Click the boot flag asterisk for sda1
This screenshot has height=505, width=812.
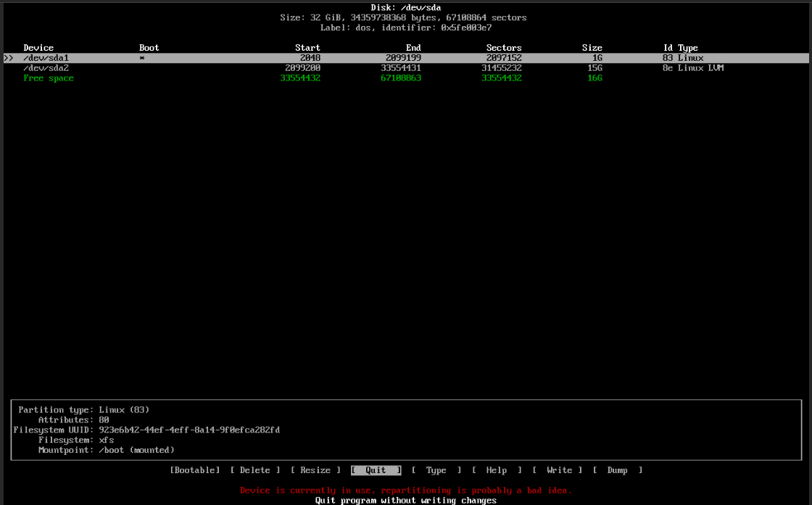[142, 58]
